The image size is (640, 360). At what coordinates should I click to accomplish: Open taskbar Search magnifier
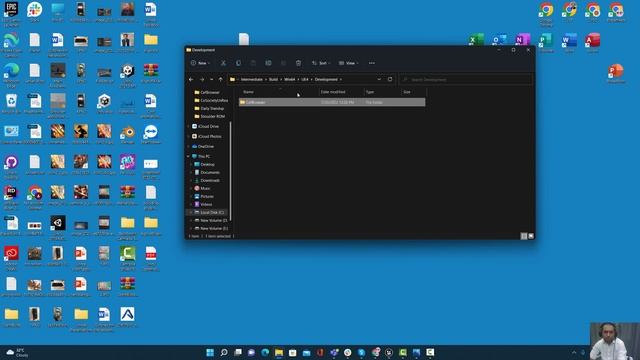tap(224, 352)
